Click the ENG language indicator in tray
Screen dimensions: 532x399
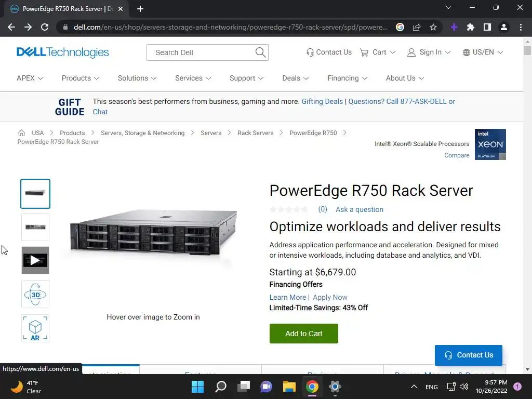tap(432, 387)
